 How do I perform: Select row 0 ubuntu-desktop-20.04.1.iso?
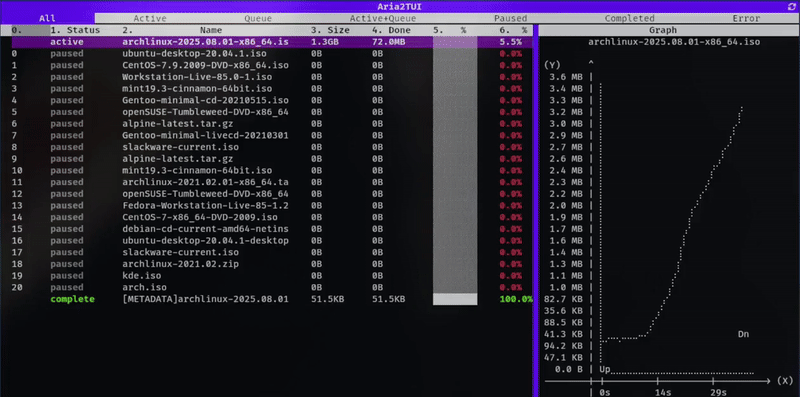[271, 54]
